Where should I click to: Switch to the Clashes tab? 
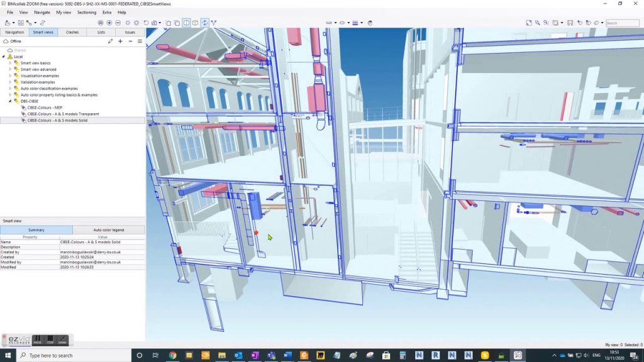(72, 32)
